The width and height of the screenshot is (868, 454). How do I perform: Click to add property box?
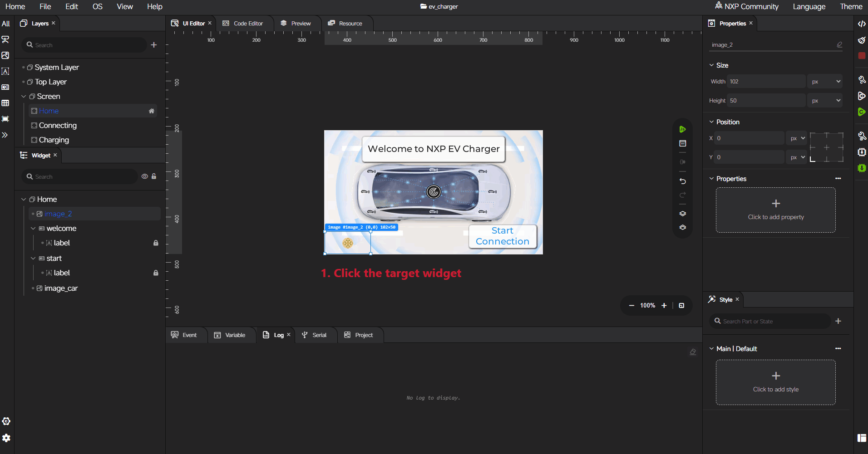(x=776, y=210)
